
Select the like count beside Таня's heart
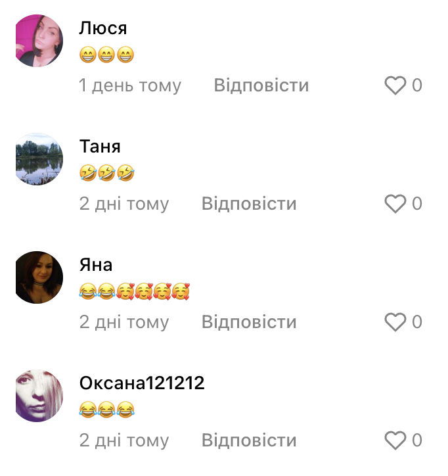(417, 203)
